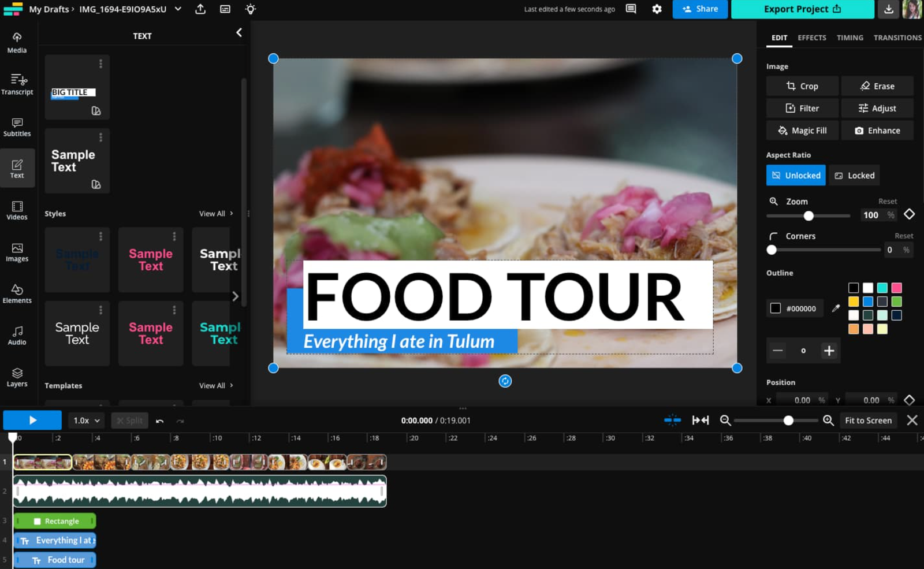Toggle timeline snapping

(672, 420)
